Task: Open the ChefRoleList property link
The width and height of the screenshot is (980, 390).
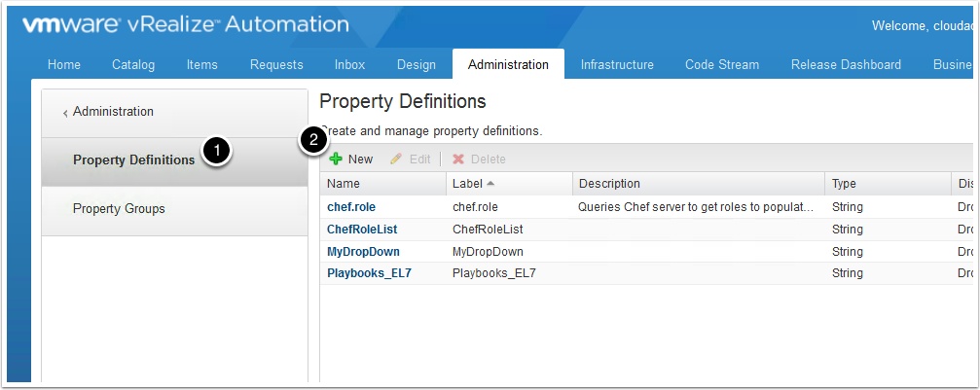Action: [x=362, y=230]
